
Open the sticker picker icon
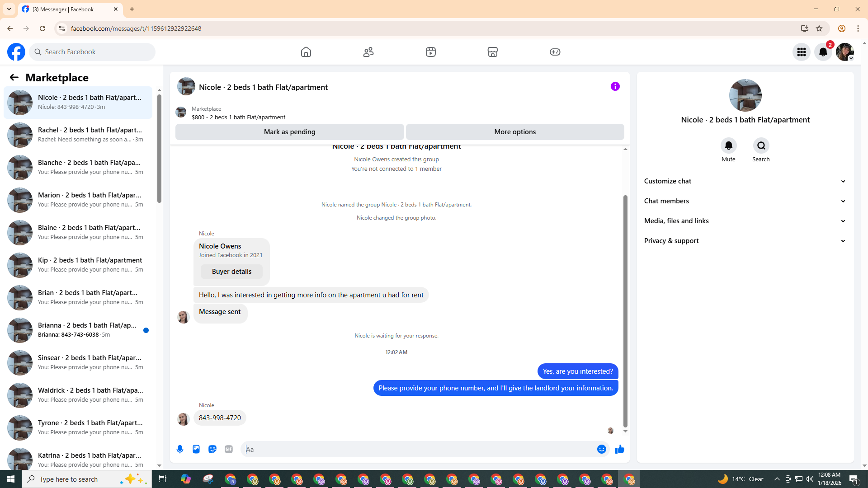point(212,449)
